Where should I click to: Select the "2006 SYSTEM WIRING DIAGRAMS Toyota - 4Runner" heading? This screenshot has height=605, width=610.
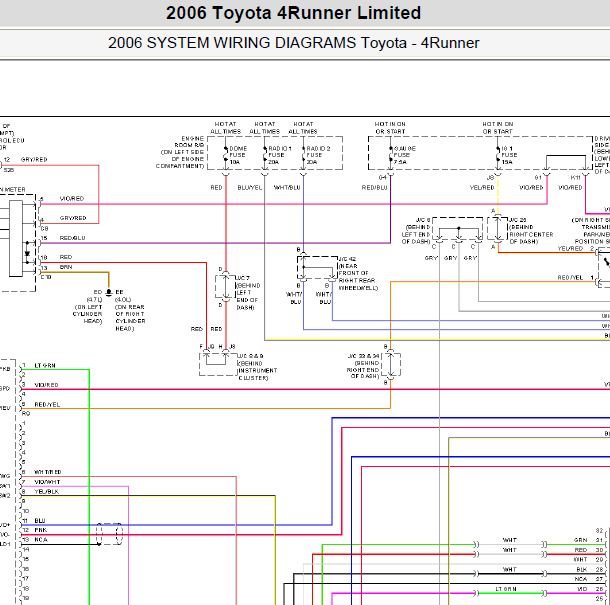(293, 43)
